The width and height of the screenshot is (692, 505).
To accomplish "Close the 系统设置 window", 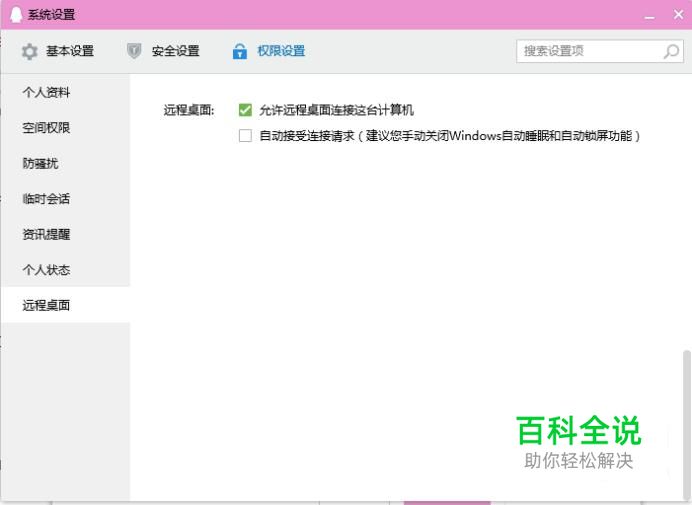I will tap(679, 15).
